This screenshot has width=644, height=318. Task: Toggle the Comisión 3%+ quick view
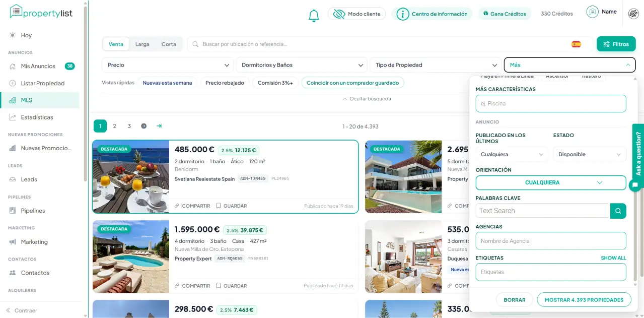(275, 83)
